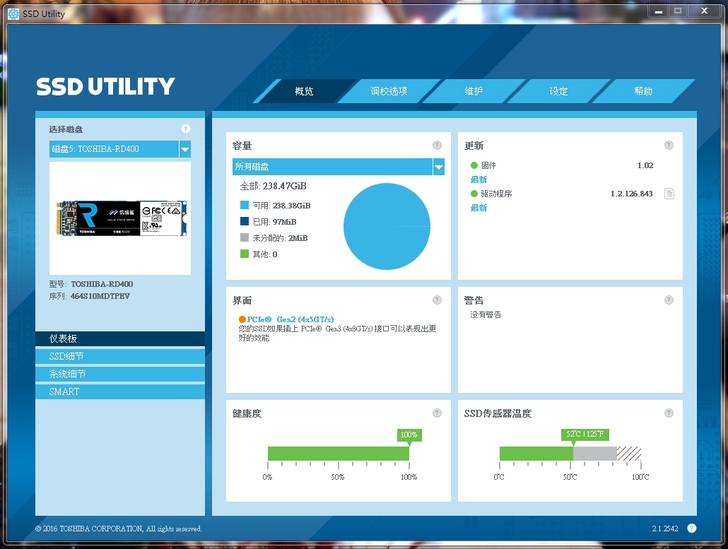This screenshot has height=549, width=728.
Task: Click the Toshiba RD400 SSD product image
Action: coord(122,218)
